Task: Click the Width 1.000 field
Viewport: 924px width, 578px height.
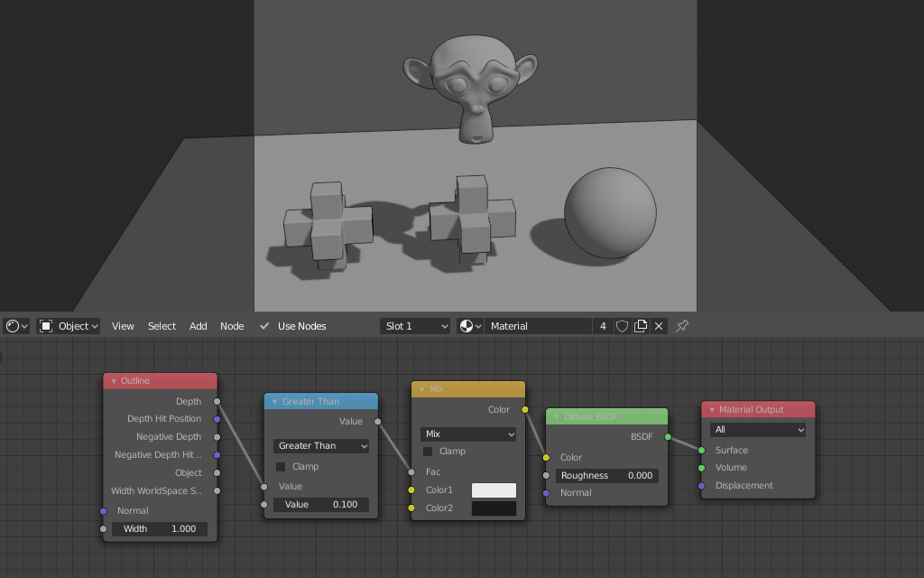Action: [x=160, y=529]
